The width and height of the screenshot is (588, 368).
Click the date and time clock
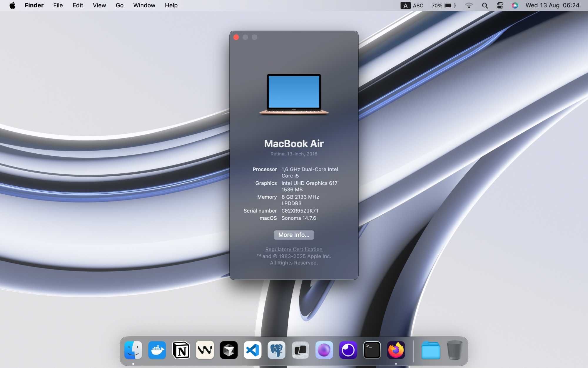click(x=552, y=5)
